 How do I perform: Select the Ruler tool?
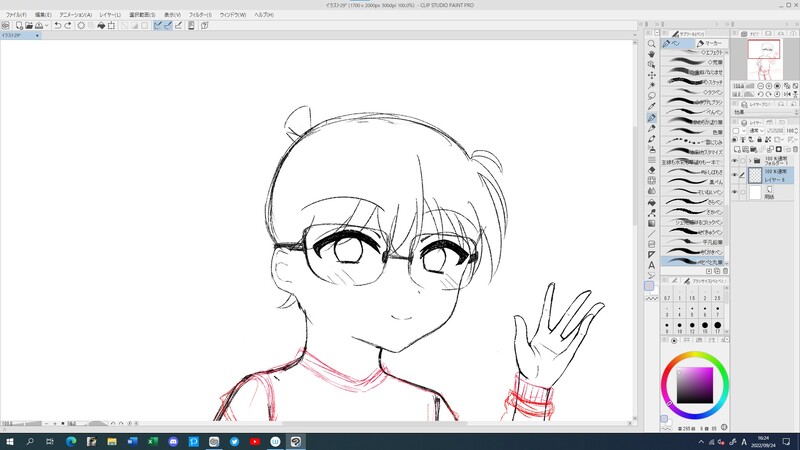click(x=652, y=255)
